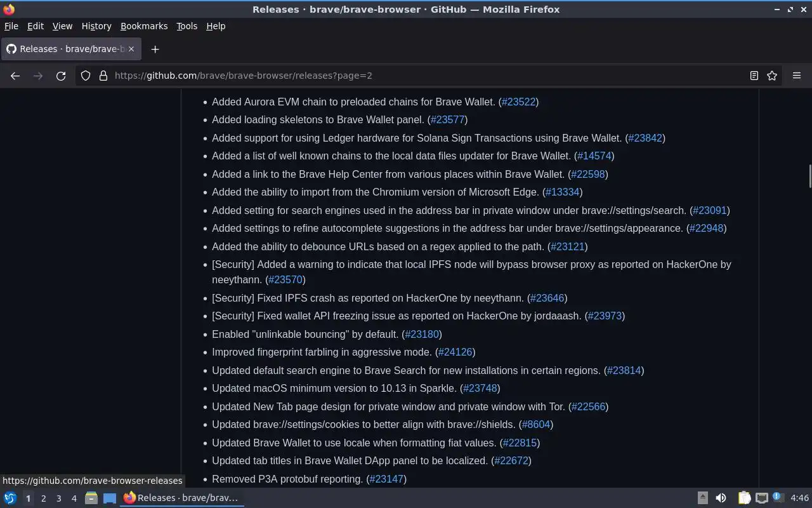The width and height of the screenshot is (812, 508).
Task: Open issue link #23091
Action: pyautogui.click(x=710, y=210)
